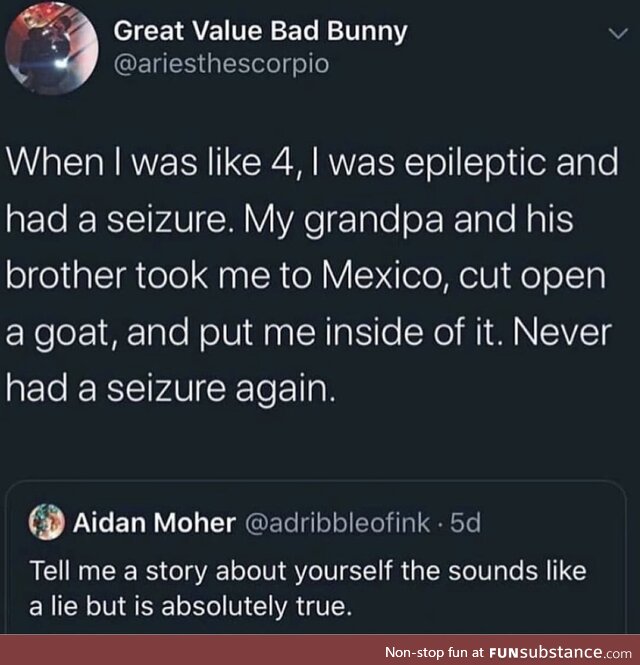Open the Great Value Bad Bunny display name
Screen dimensions: 640x665
pos(260,32)
